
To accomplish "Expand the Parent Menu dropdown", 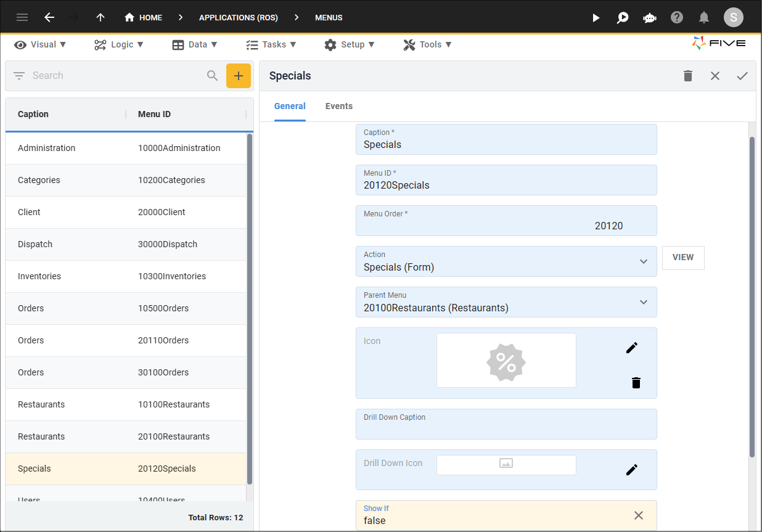I will tap(643, 302).
